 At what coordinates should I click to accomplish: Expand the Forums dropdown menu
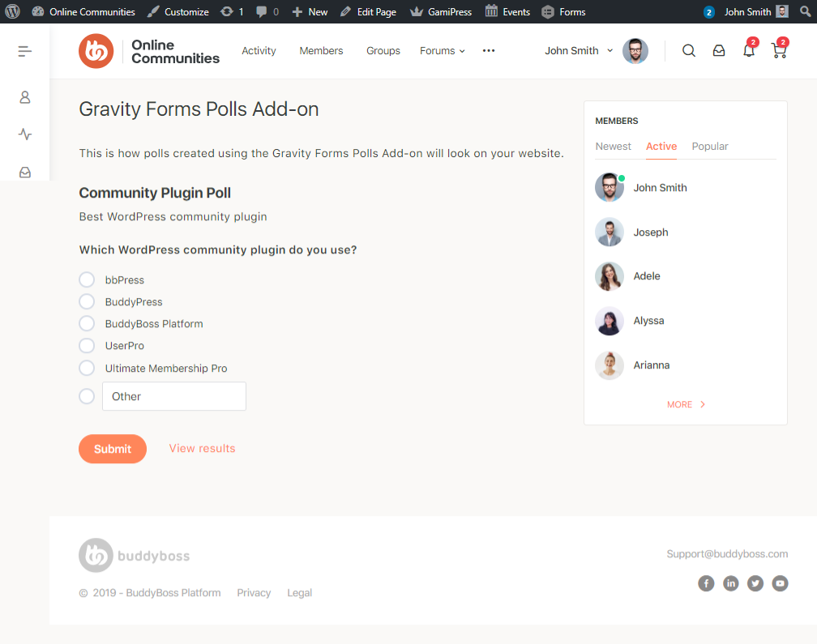click(x=443, y=51)
